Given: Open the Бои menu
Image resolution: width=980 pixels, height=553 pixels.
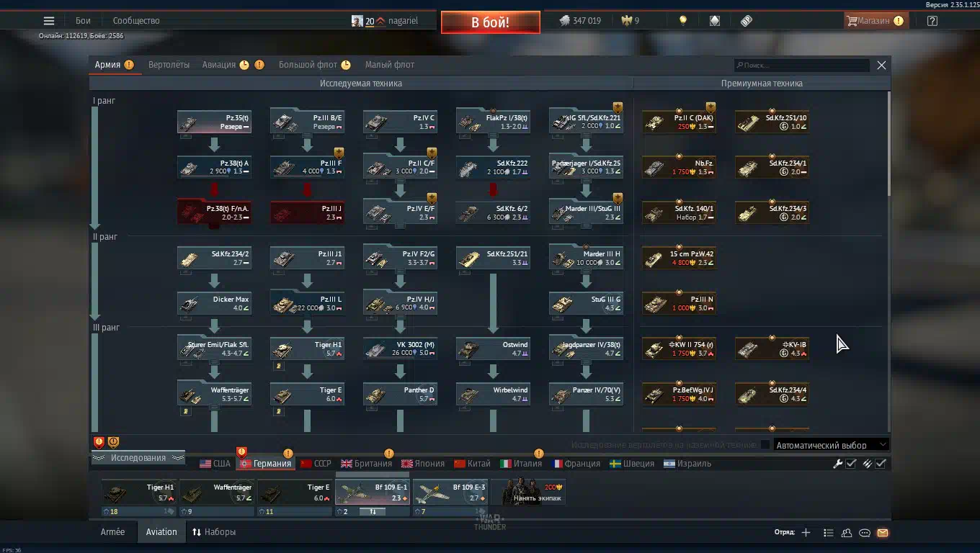Looking at the screenshot, I should (83, 21).
